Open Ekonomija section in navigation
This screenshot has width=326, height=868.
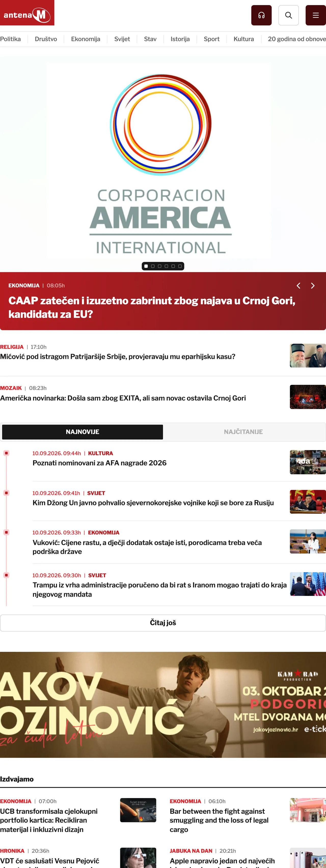click(86, 39)
